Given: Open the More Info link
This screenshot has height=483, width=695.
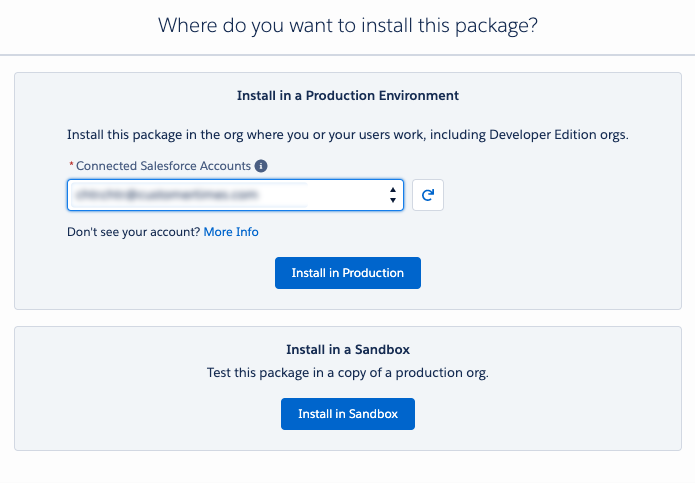Looking at the screenshot, I should click(x=231, y=232).
